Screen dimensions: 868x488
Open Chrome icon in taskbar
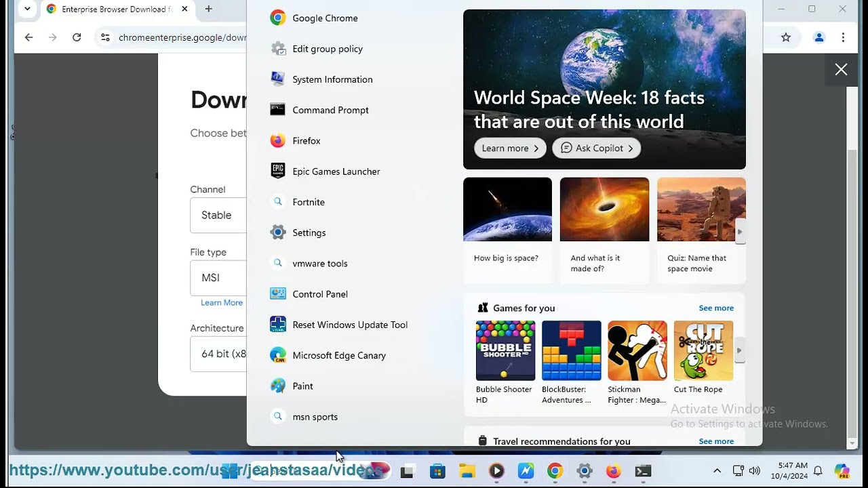[x=555, y=471]
